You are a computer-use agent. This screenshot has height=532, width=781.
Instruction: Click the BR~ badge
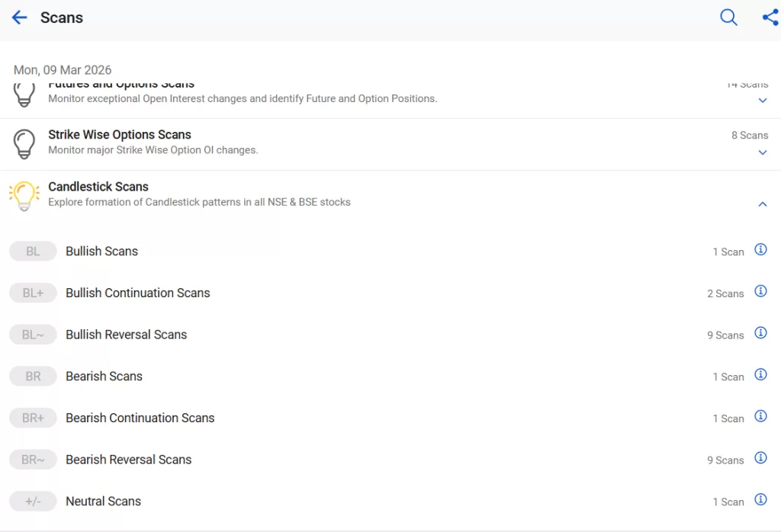[x=33, y=460]
